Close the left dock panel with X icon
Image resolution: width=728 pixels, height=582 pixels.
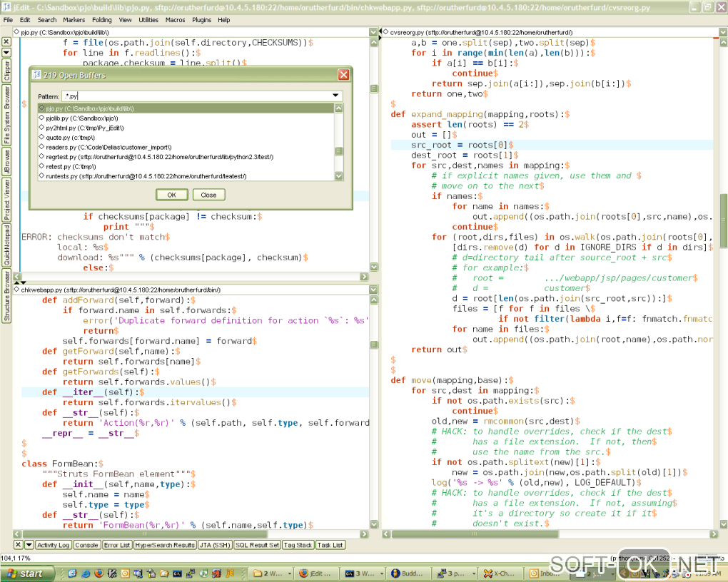6,42
